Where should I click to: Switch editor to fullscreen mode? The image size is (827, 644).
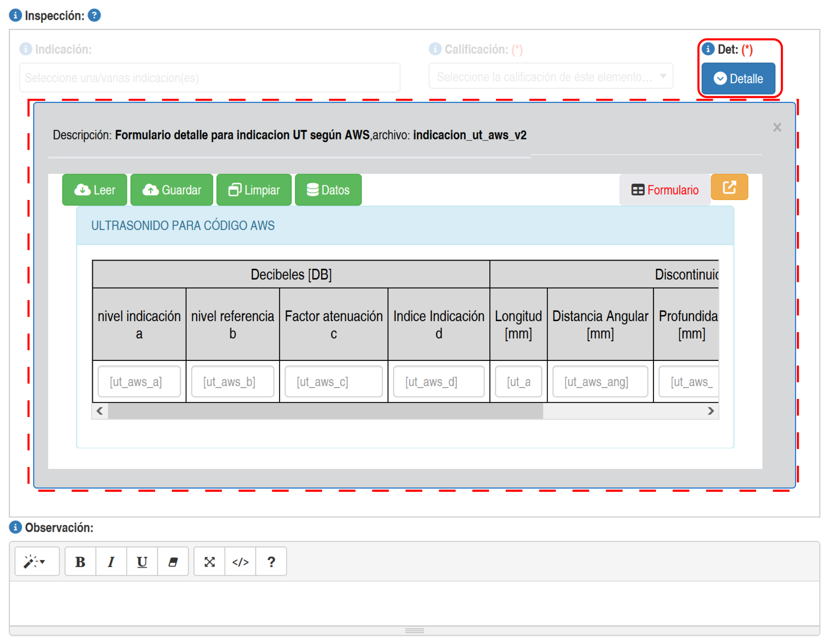click(210, 562)
